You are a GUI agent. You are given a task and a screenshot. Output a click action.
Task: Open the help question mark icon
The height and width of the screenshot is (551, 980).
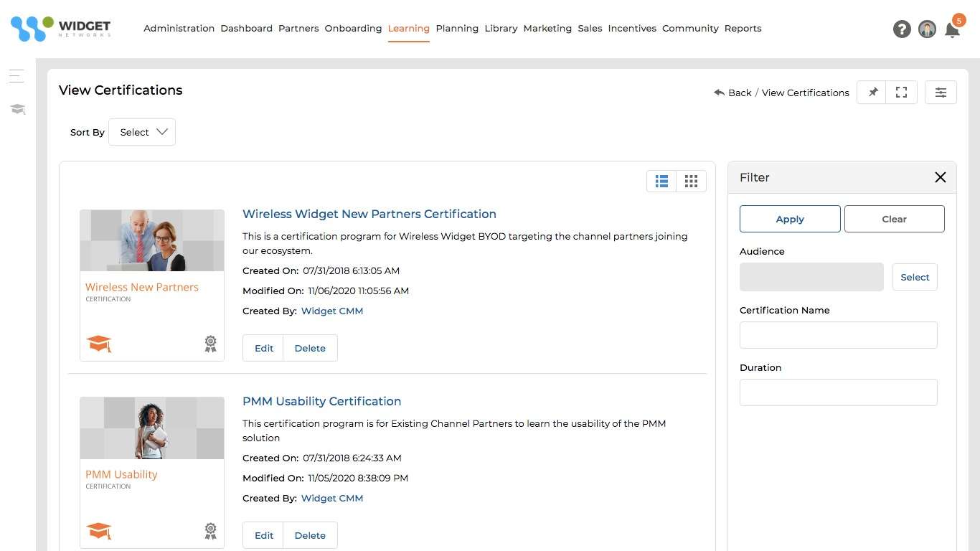(x=902, y=29)
